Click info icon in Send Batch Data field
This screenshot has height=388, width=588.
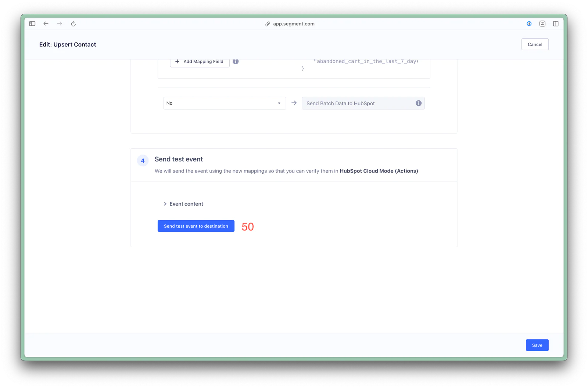point(418,103)
